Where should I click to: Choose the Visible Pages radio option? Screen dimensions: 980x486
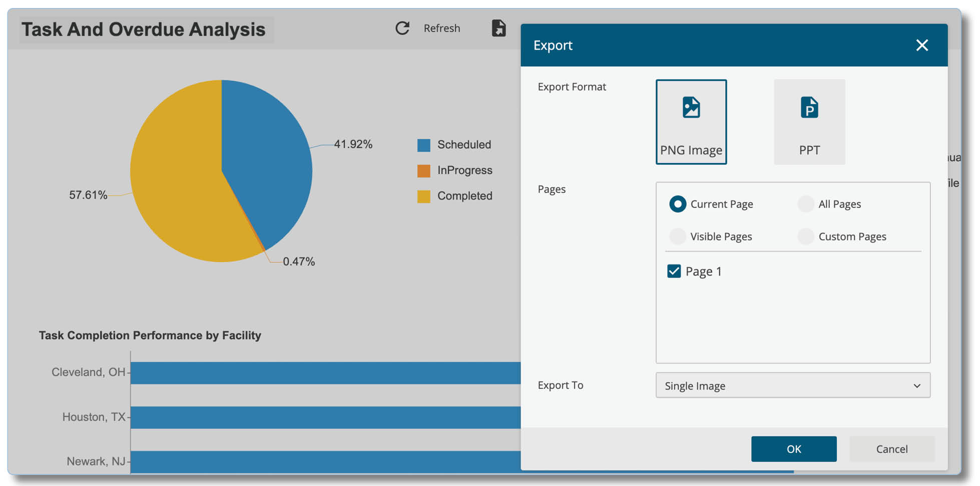tap(678, 236)
